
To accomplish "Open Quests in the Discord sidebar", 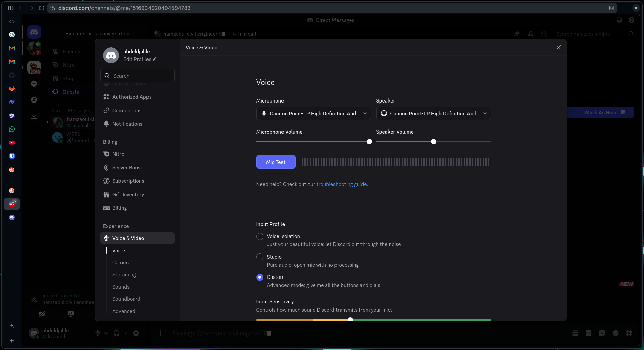I will coord(71,92).
